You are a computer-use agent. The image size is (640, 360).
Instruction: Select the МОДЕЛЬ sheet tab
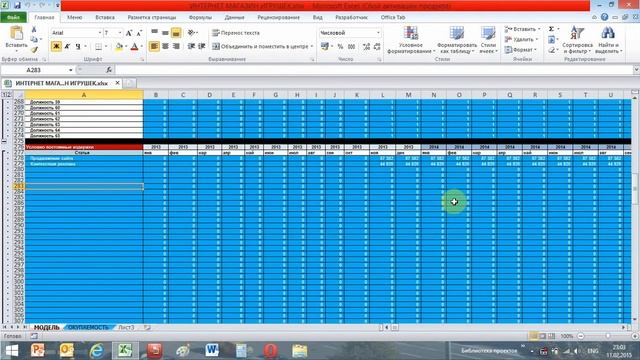tap(47, 327)
